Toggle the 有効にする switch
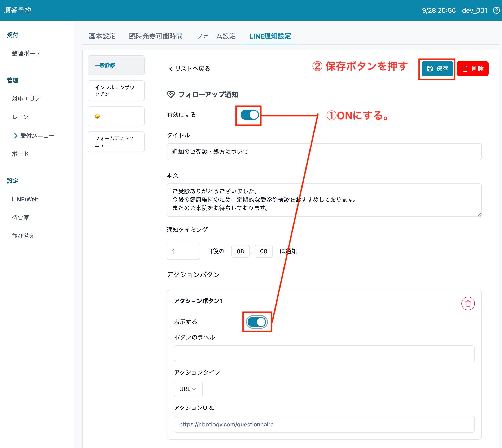 coord(249,115)
